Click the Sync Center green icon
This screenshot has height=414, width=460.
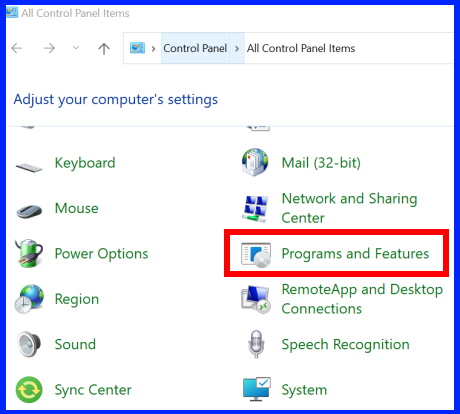click(29, 389)
